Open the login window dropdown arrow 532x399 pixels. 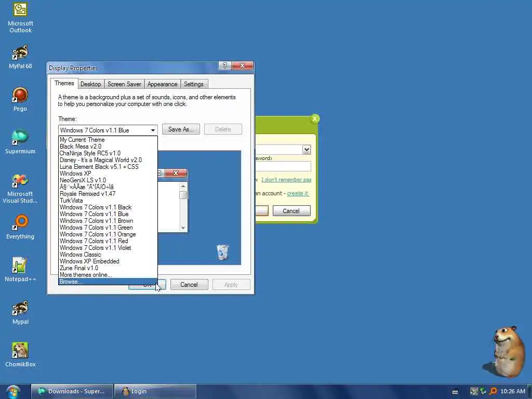click(x=307, y=150)
